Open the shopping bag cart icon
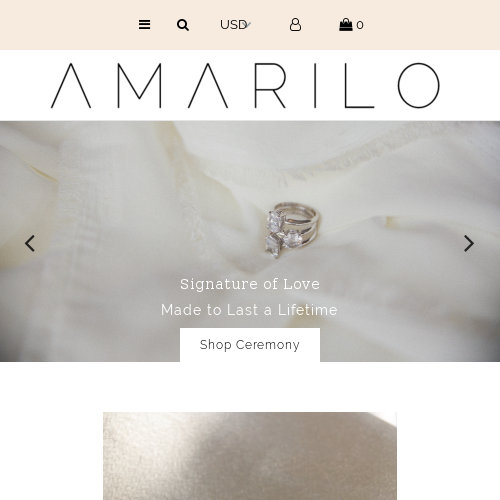 click(346, 25)
